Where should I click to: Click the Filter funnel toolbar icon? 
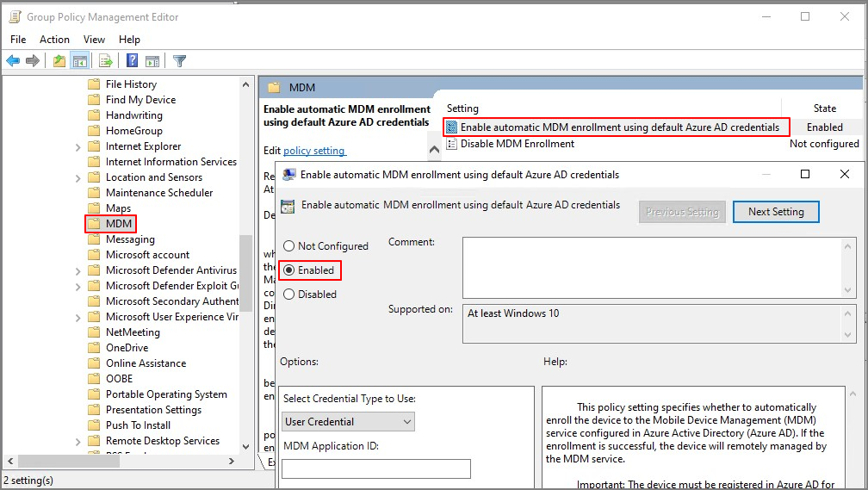click(179, 61)
